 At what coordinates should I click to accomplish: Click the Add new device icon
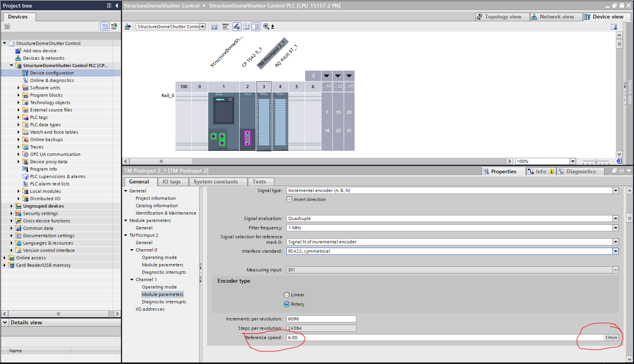18,51
